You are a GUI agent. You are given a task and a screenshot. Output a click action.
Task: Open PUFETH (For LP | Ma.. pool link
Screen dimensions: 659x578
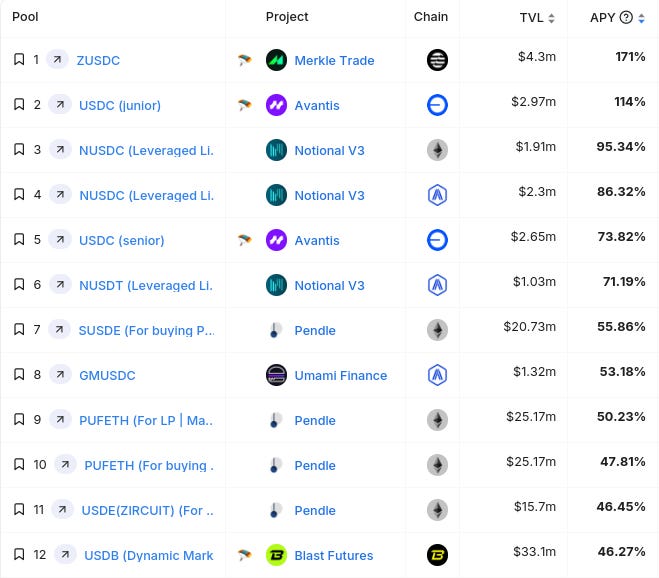coord(146,420)
